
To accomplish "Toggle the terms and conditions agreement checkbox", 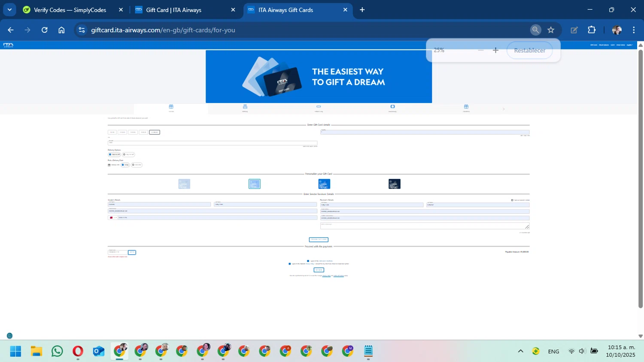I will [x=308, y=261].
